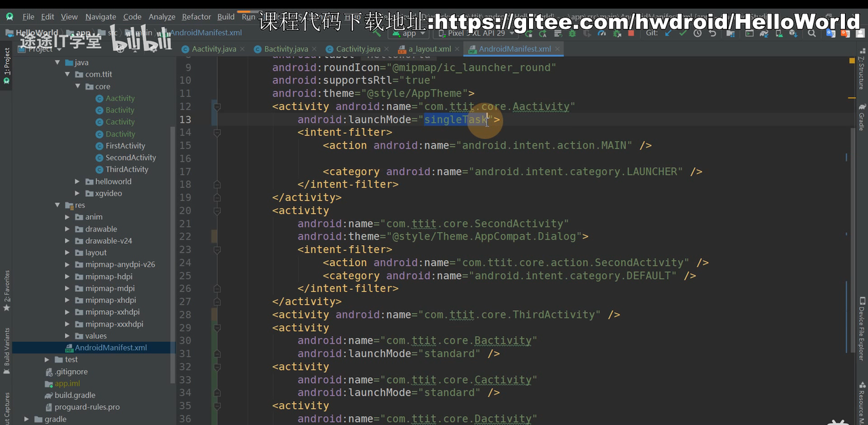Open the Analyze menu
The image size is (868, 425).
(161, 17)
